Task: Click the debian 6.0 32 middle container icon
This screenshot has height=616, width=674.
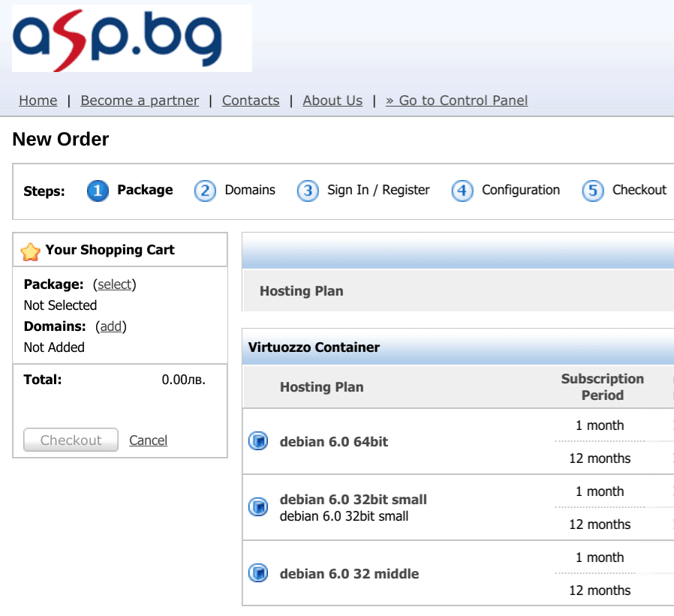Action: pyautogui.click(x=258, y=572)
